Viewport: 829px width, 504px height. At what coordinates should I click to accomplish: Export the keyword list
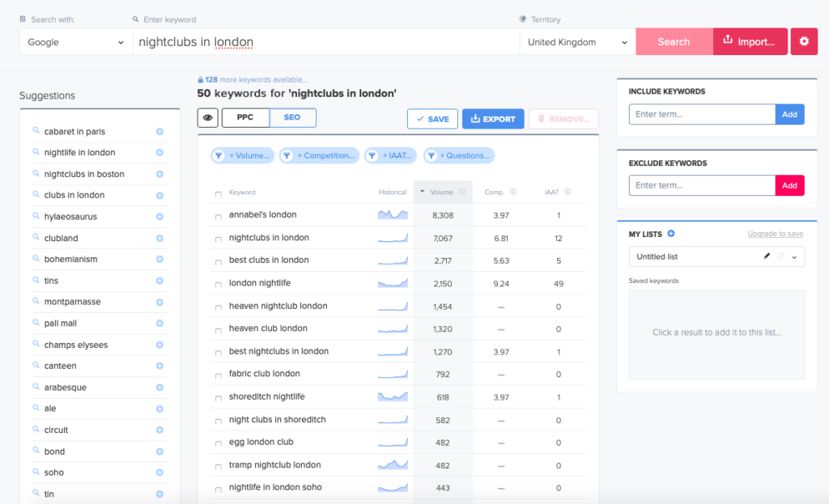tap(493, 119)
